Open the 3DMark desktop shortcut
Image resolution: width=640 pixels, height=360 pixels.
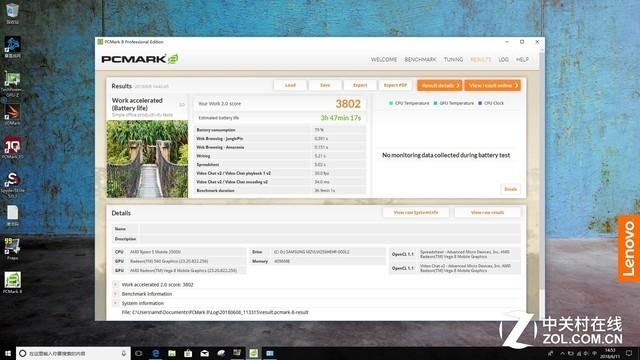(x=12, y=114)
